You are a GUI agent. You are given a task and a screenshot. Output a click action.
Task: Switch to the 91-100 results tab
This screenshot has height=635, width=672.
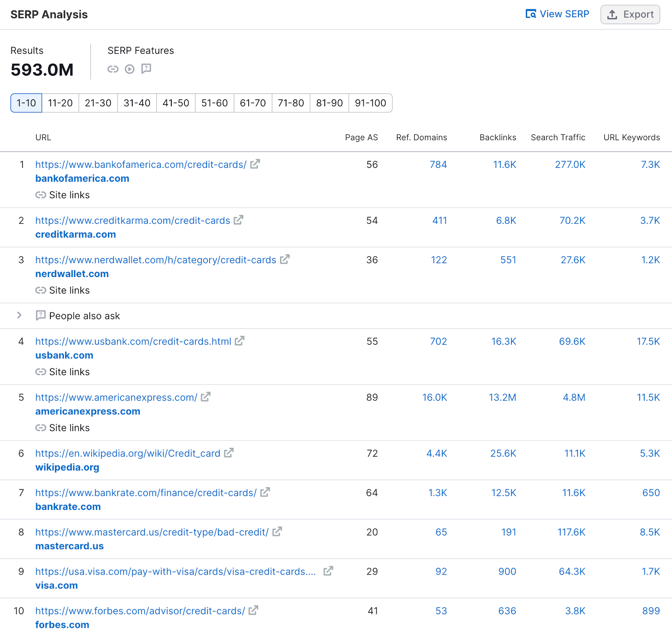370,103
